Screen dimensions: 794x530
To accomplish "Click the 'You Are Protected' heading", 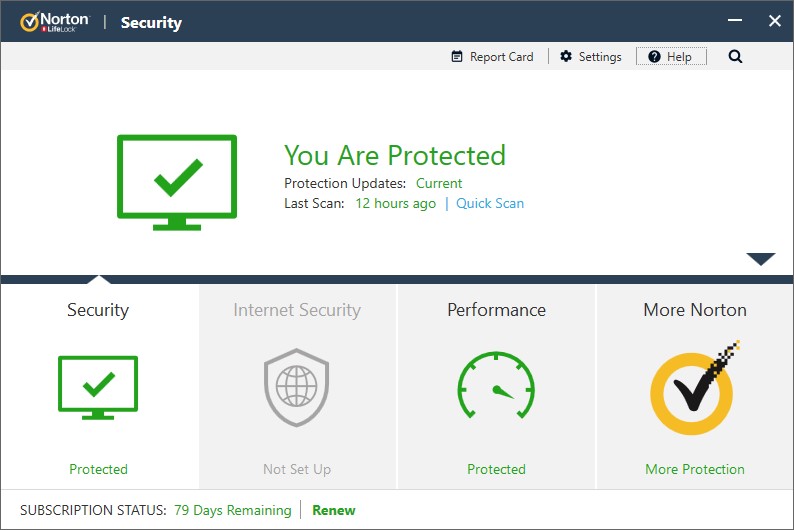I will pos(394,155).
